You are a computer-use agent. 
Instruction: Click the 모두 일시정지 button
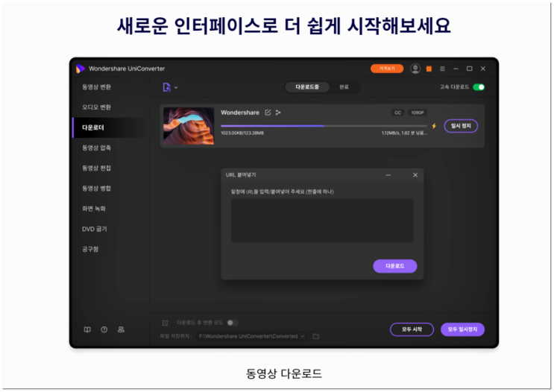click(462, 329)
